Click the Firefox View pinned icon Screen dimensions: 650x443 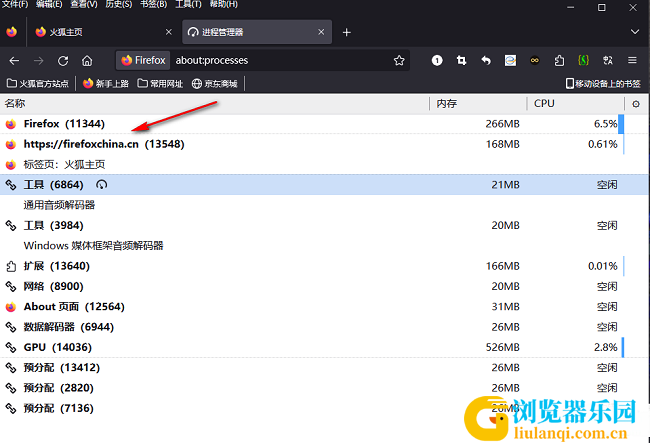pos(12,32)
